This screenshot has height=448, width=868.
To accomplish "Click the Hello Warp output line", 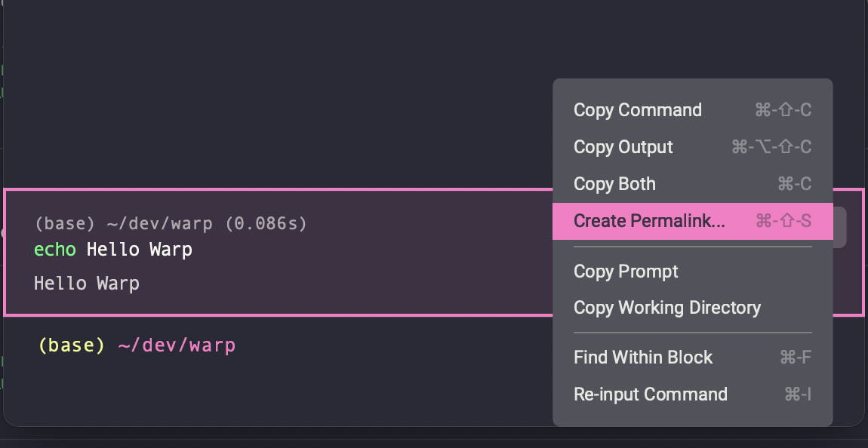I will [x=86, y=284].
